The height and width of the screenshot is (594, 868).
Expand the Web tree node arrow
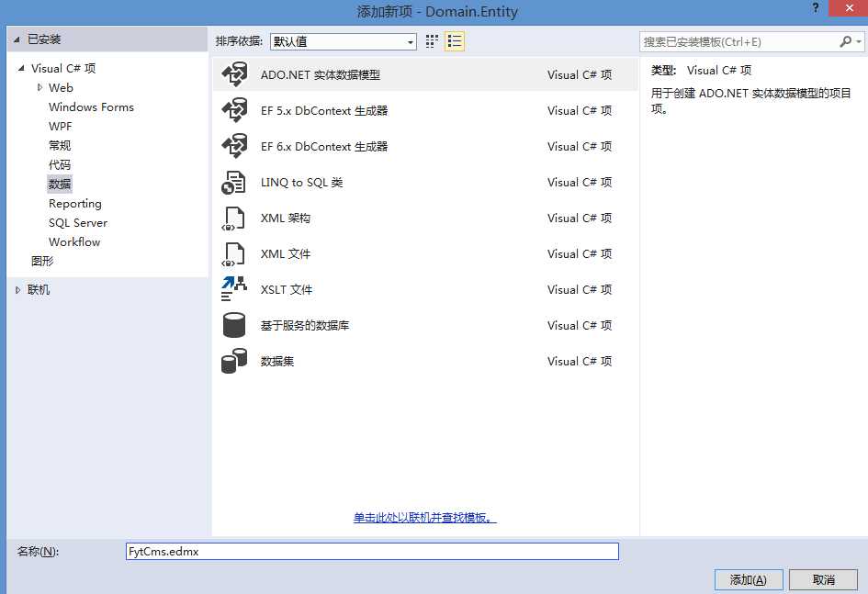(39, 87)
